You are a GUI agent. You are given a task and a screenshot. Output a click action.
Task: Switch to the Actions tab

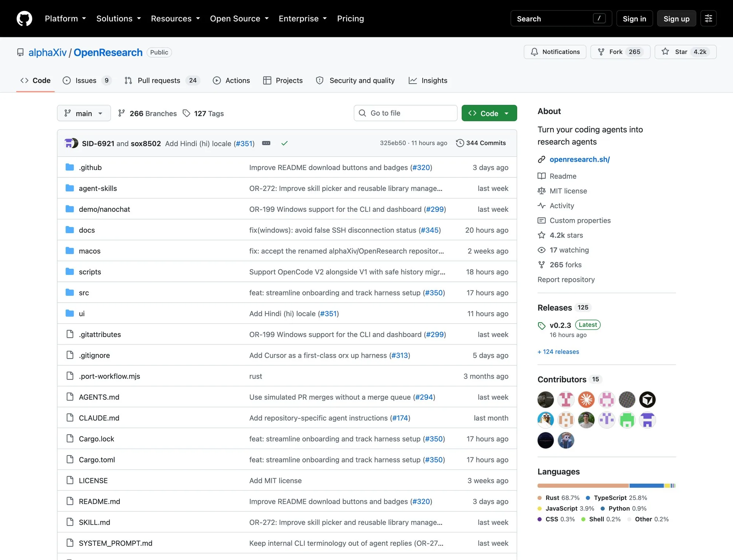tap(231, 81)
